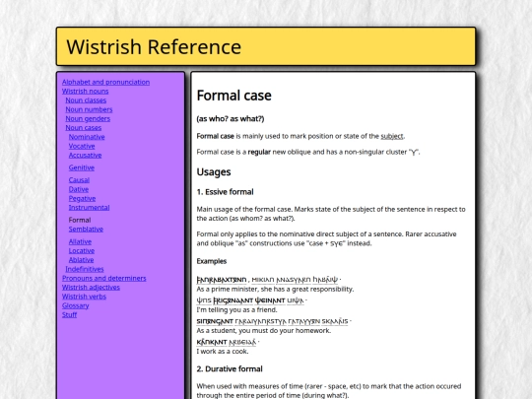Click "(as who? as what?)" subtitle
This screenshot has height=399, width=532.
coord(231,119)
